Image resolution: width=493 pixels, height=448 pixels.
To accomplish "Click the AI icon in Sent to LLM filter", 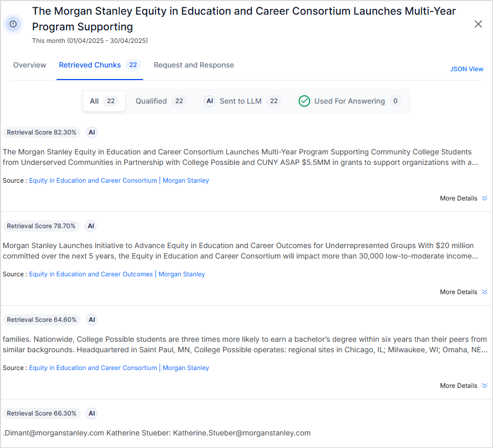I will [x=210, y=101].
